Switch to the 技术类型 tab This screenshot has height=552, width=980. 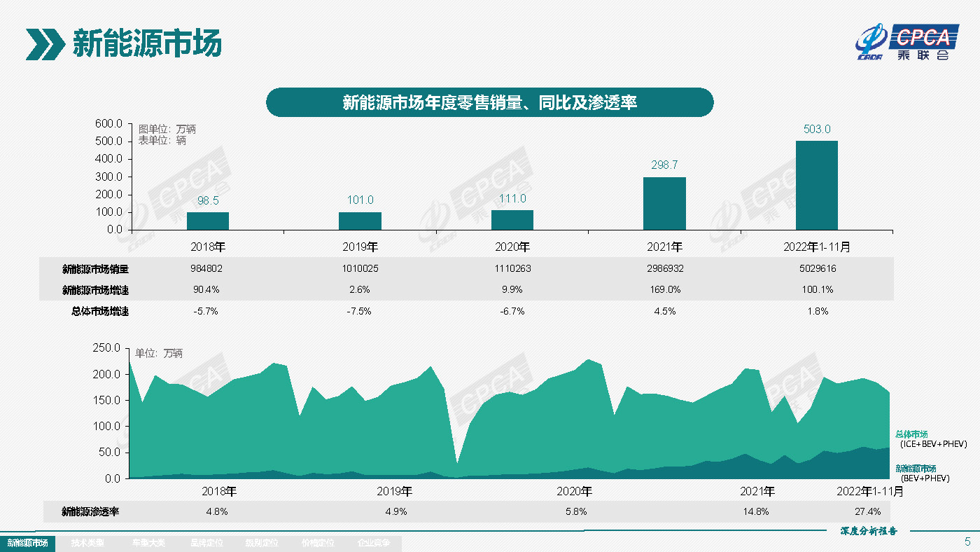tap(87, 543)
